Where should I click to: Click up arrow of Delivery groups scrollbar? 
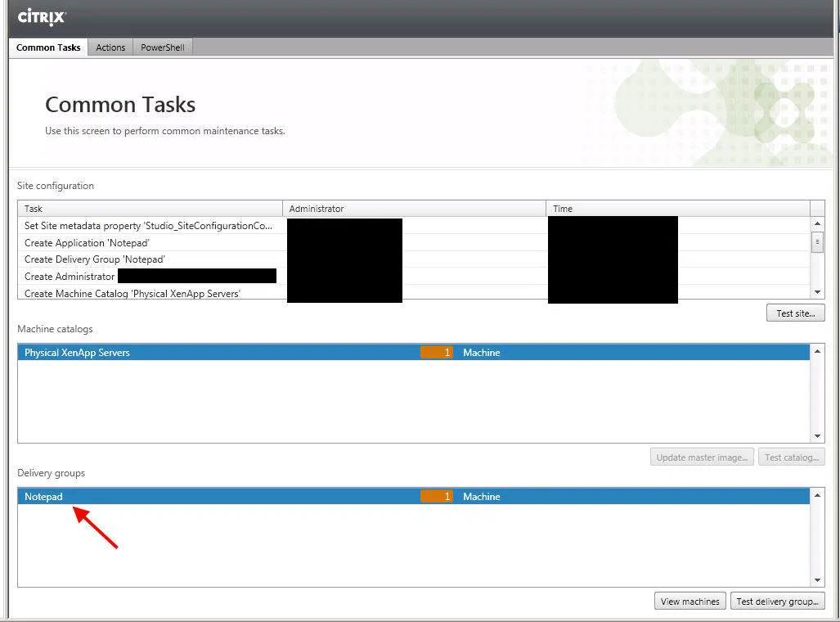(817, 495)
